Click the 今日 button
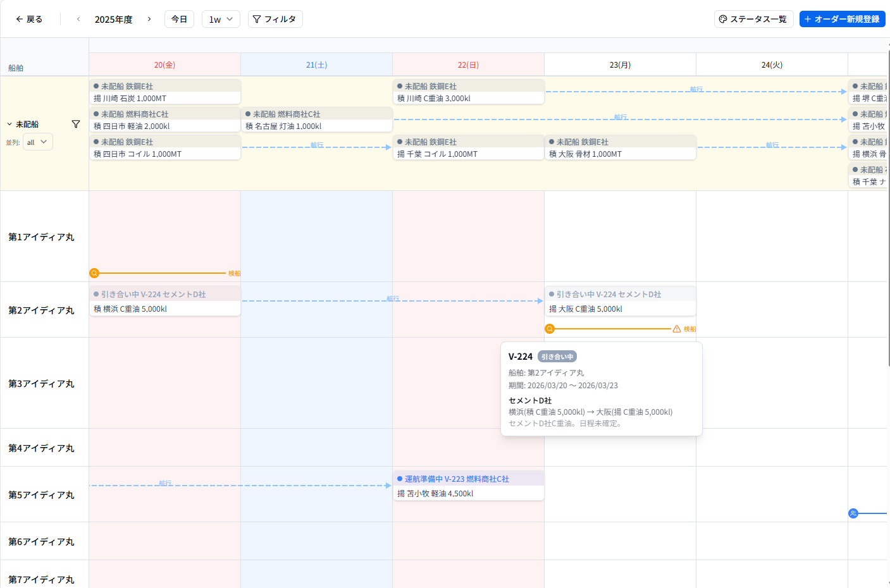The height and width of the screenshot is (588, 890). 179,19
